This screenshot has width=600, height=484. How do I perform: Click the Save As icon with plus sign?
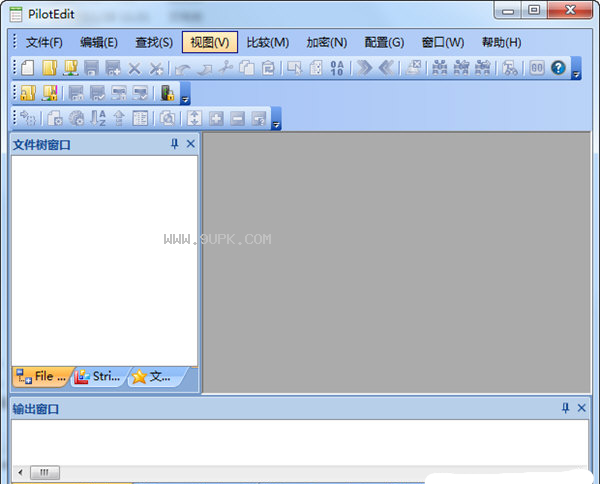point(113,68)
